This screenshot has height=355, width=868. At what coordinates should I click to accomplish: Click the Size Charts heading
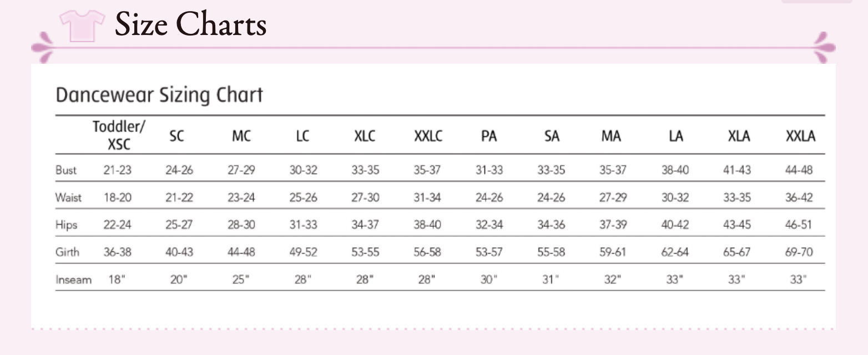190,25
